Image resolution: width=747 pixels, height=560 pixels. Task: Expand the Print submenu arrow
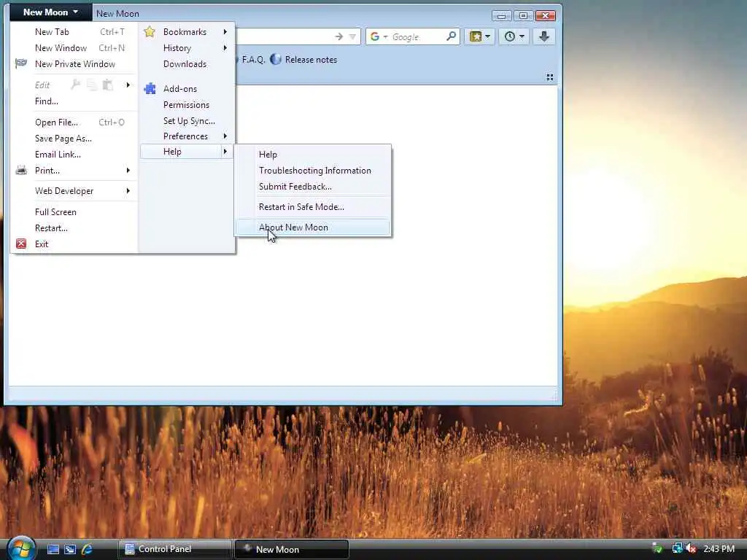pos(128,171)
